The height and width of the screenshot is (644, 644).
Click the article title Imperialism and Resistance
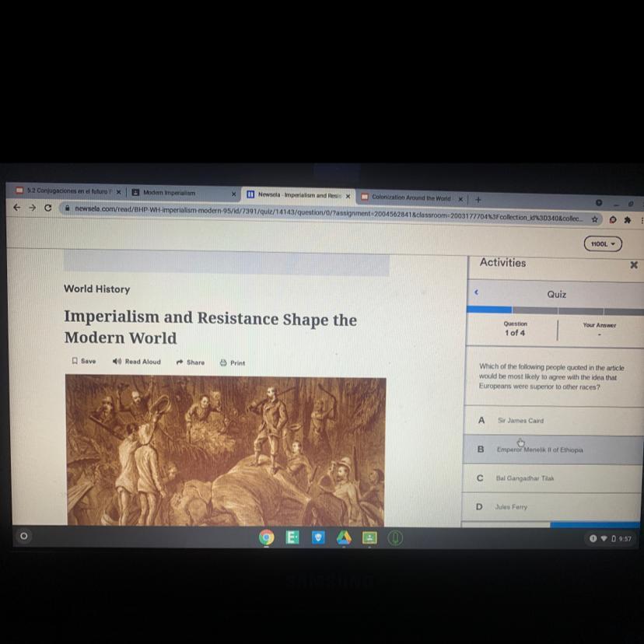210,327
